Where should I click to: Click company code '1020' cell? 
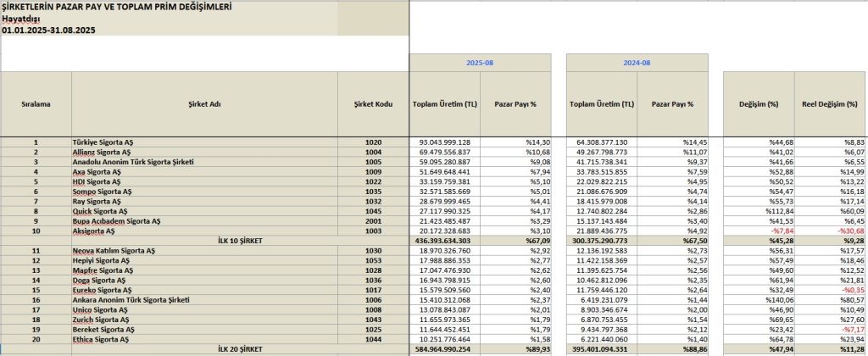(373, 142)
